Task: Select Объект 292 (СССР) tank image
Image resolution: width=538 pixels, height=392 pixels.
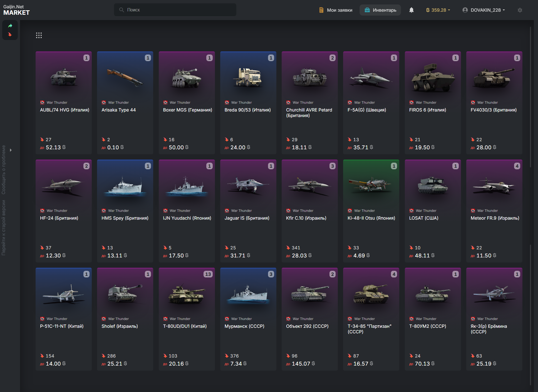Action: (x=310, y=293)
